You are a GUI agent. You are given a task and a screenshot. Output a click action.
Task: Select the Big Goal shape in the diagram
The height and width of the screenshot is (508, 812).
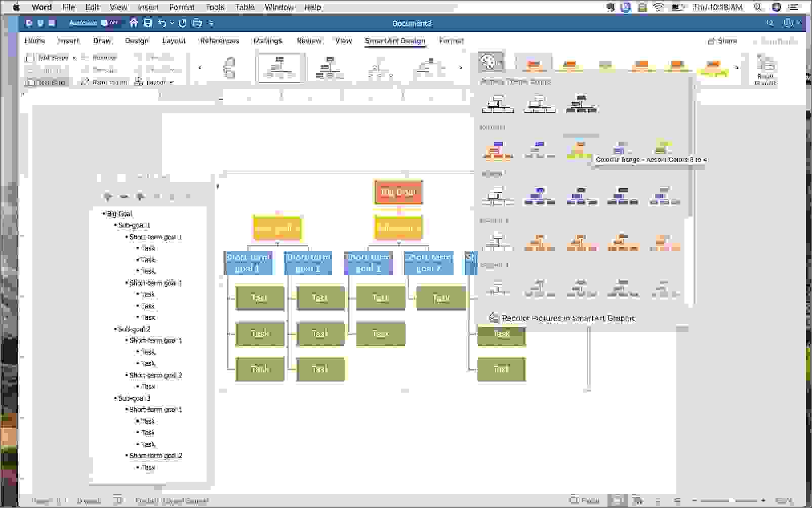[x=398, y=192]
